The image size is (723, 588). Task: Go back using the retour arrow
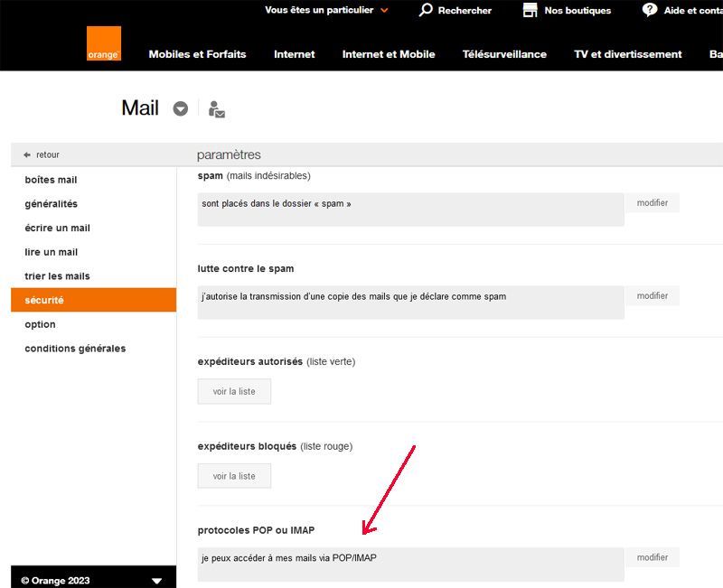coord(28,155)
